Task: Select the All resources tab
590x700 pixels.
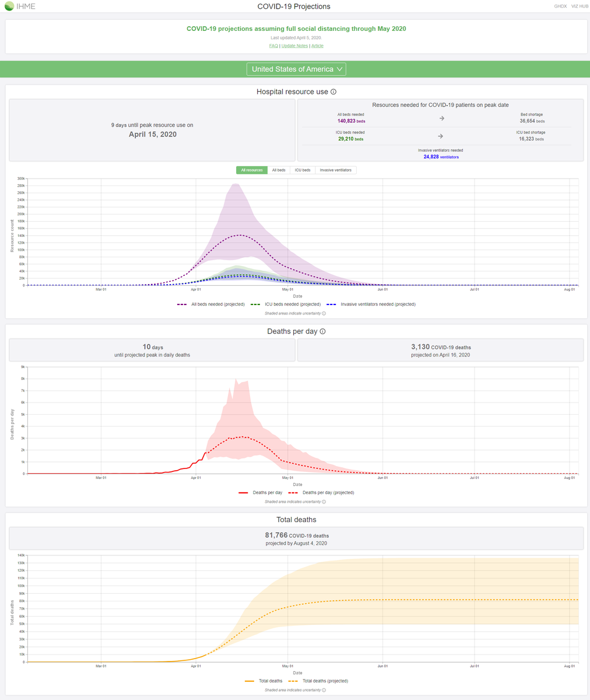Action: tap(252, 170)
